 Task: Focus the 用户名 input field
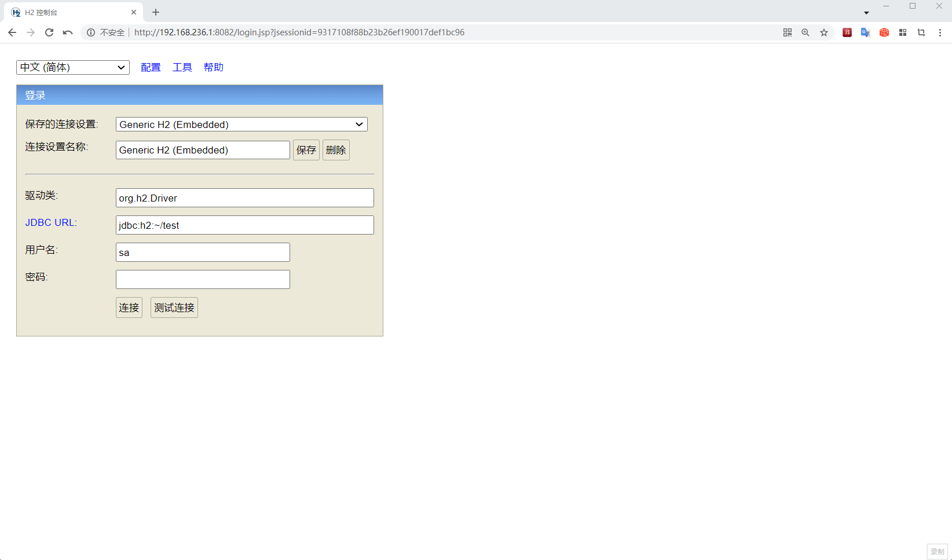coord(203,252)
